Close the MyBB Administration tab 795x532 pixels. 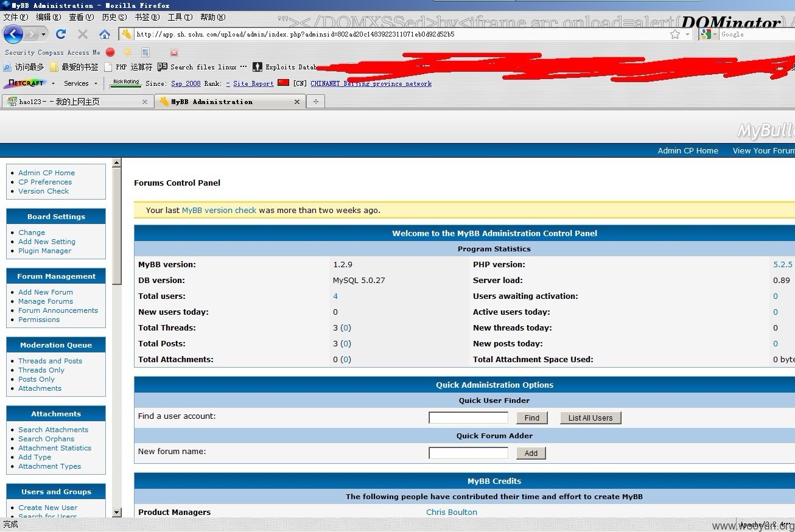(297, 102)
